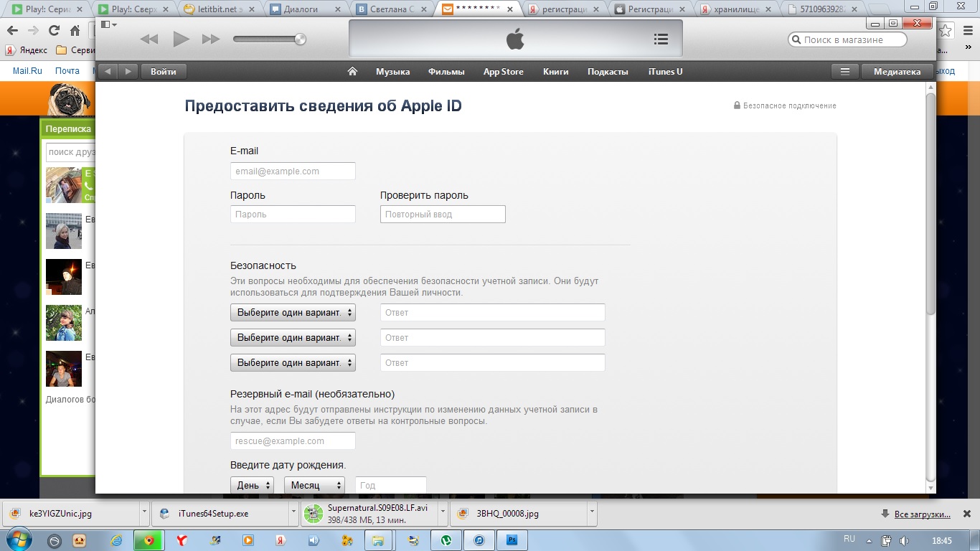
Task: Open uTorrent from the taskbar
Action: pyautogui.click(x=446, y=540)
